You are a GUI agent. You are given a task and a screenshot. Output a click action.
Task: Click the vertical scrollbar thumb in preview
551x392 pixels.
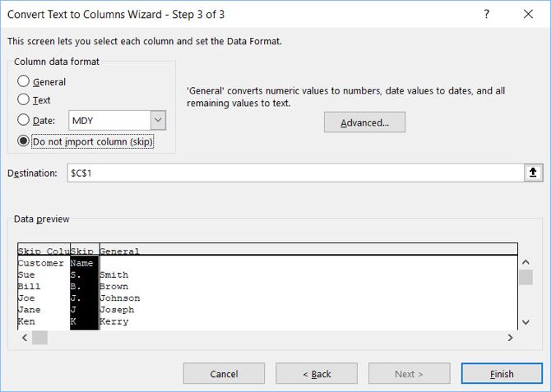click(526, 277)
